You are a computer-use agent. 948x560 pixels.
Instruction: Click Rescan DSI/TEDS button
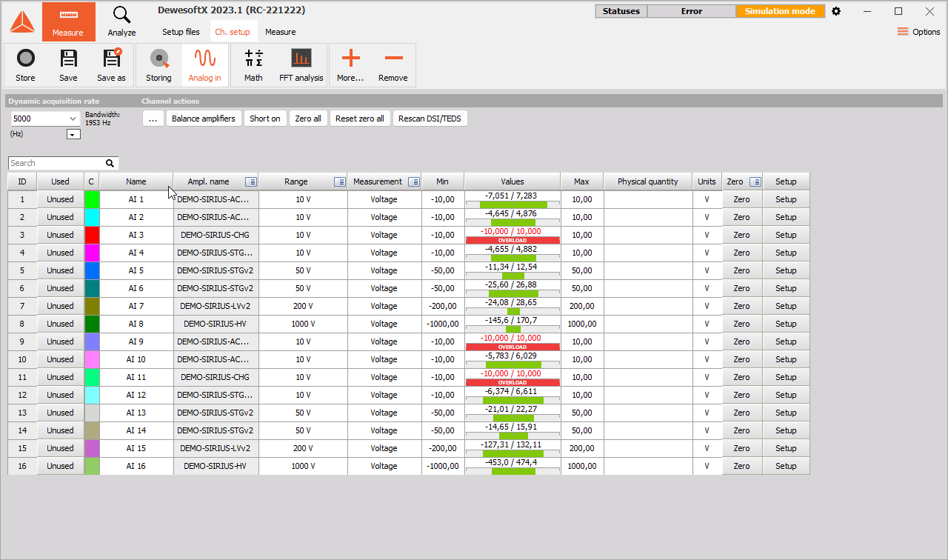pos(430,119)
